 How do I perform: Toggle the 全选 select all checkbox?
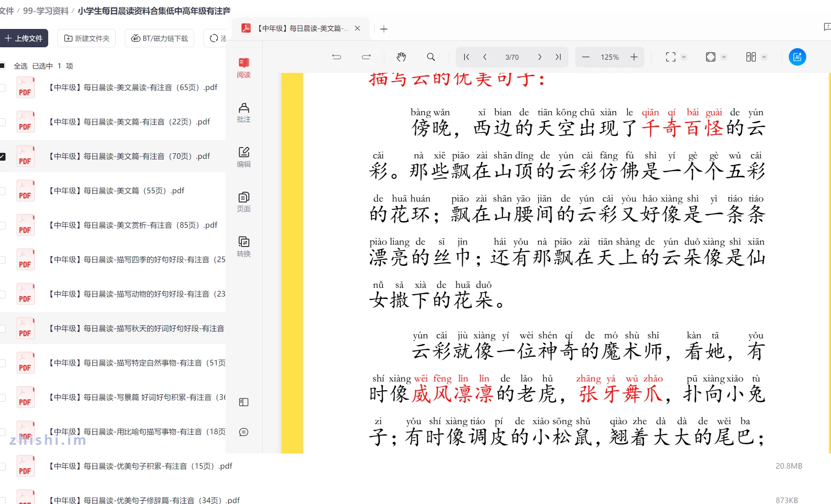pyautogui.click(x=3, y=66)
